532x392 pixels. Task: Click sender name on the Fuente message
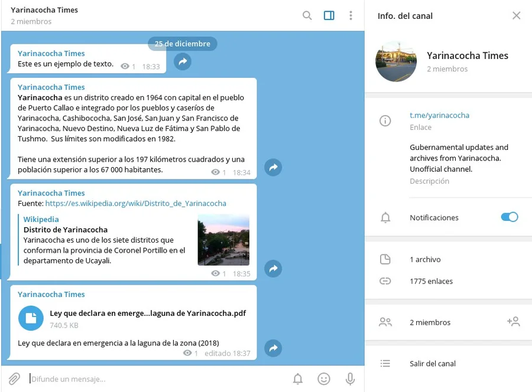point(51,193)
